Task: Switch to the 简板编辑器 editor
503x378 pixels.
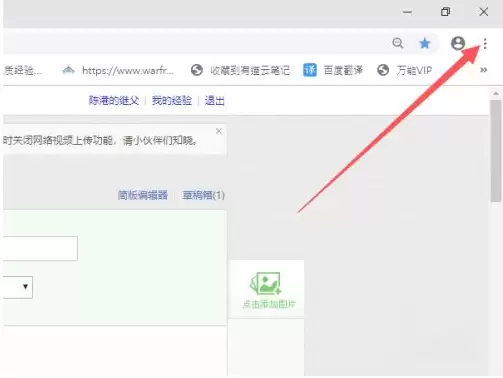Action: pyautogui.click(x=143, y=195)
